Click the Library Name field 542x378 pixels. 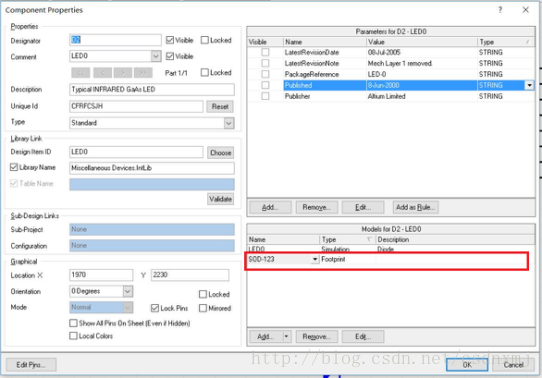(152, 168)
